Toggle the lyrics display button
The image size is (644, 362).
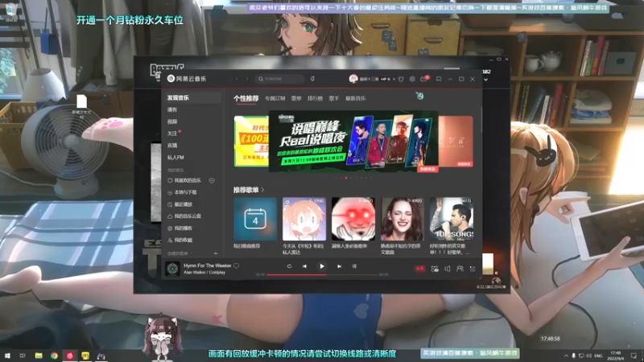click(x=354, y=266)
